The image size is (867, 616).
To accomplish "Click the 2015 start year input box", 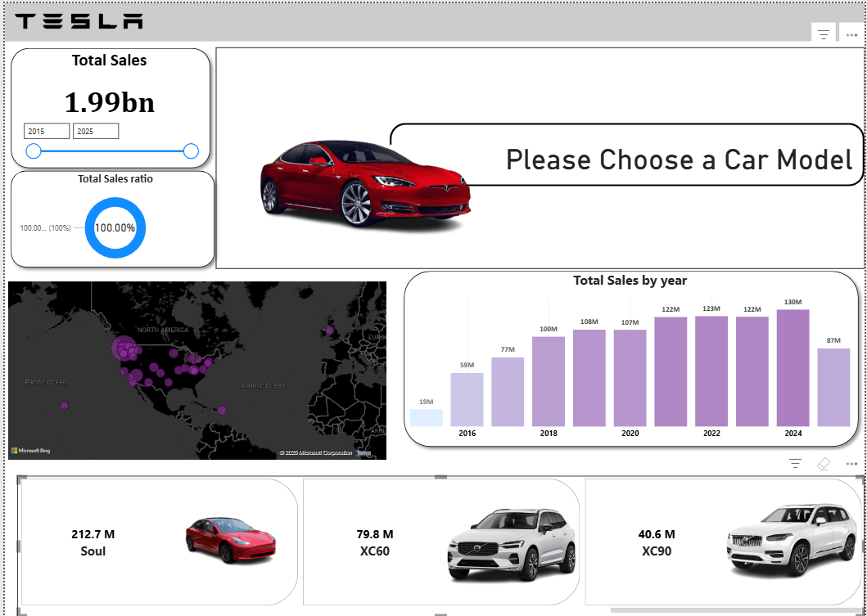I will coord(46,131).
